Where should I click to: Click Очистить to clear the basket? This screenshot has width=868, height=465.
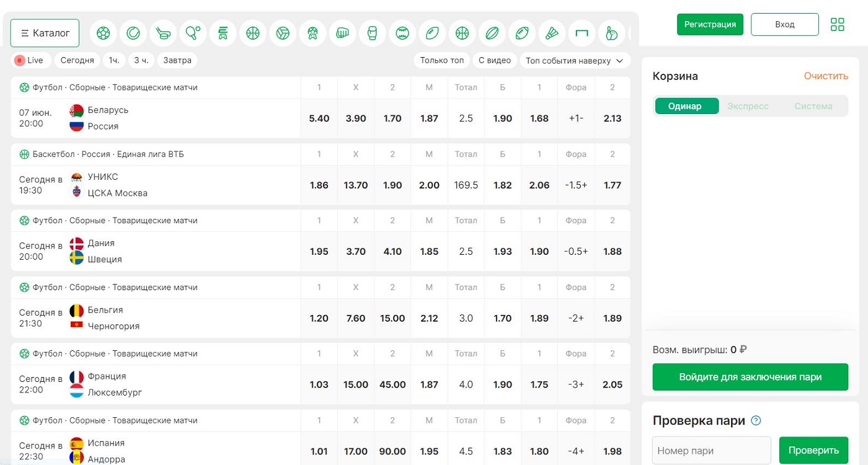coord(826,76)
